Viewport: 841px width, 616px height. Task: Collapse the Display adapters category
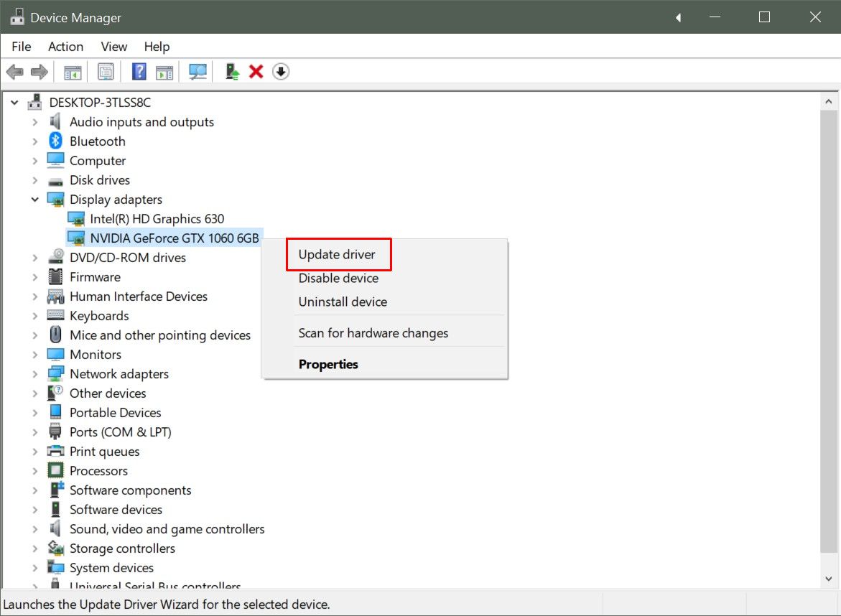(x=35, y=200)
